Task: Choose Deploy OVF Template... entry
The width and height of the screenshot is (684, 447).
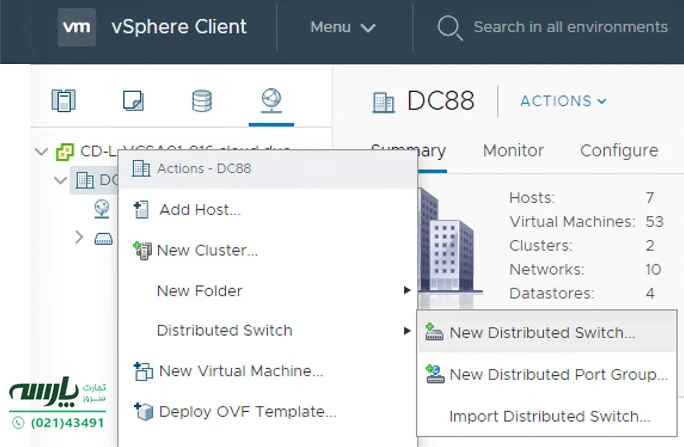Action: (267, 412)
